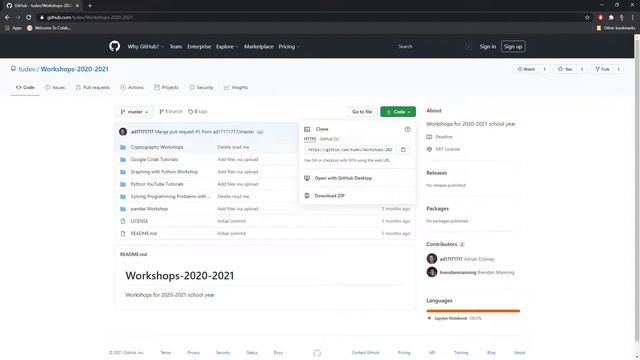Click the 0 tags link

(198, 111)
